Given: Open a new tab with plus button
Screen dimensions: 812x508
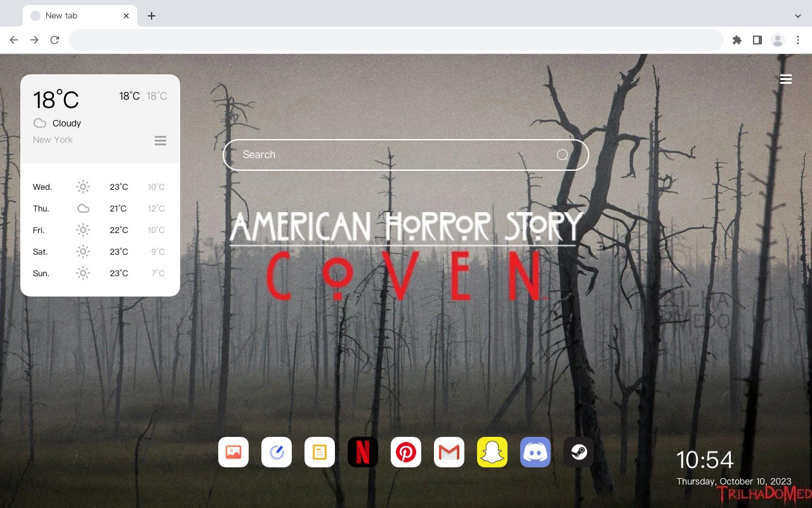Looking at the screenshot, I should 151,15.
